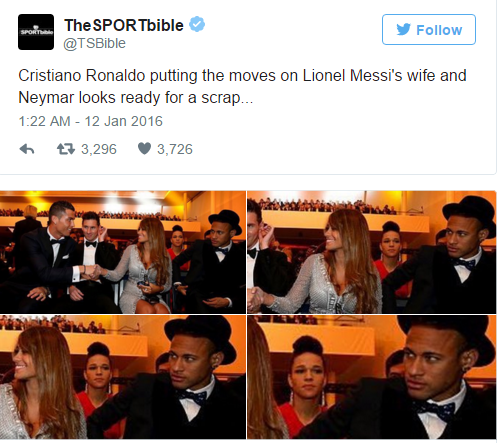Open the 1:22 AM - 12 Jan 2016 timestamp
498x443 pixels.
pos(91,121)
